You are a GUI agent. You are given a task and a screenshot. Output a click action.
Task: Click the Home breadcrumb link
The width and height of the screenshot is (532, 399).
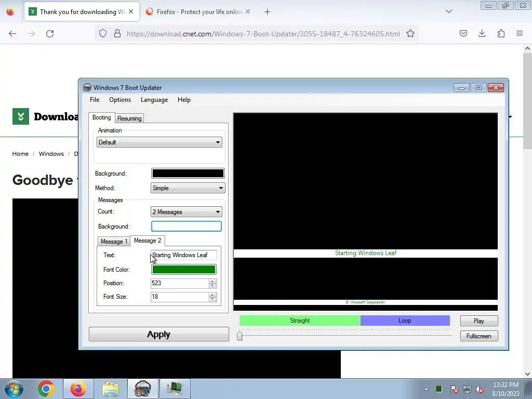point(20,154)
